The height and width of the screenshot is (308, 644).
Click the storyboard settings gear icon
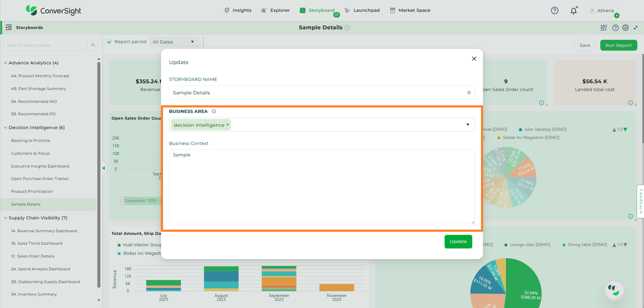click(x=625, y=28)
